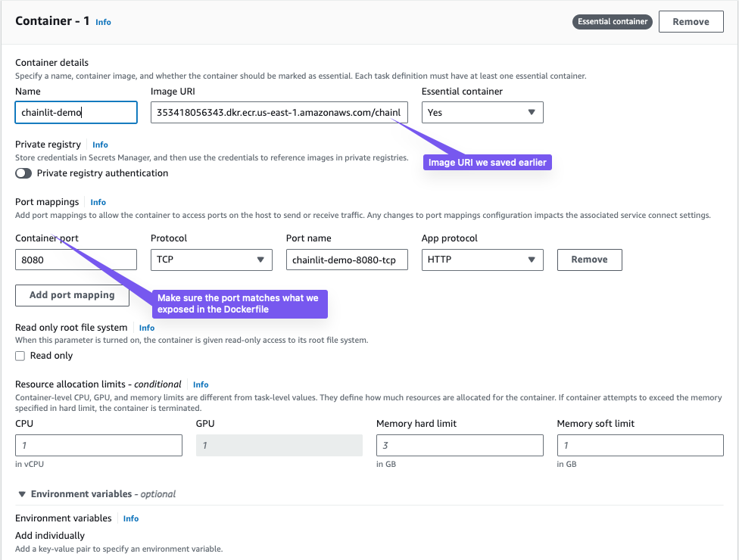
Task: Open the Info link next to Container - 1
Action: coord(103,22)
